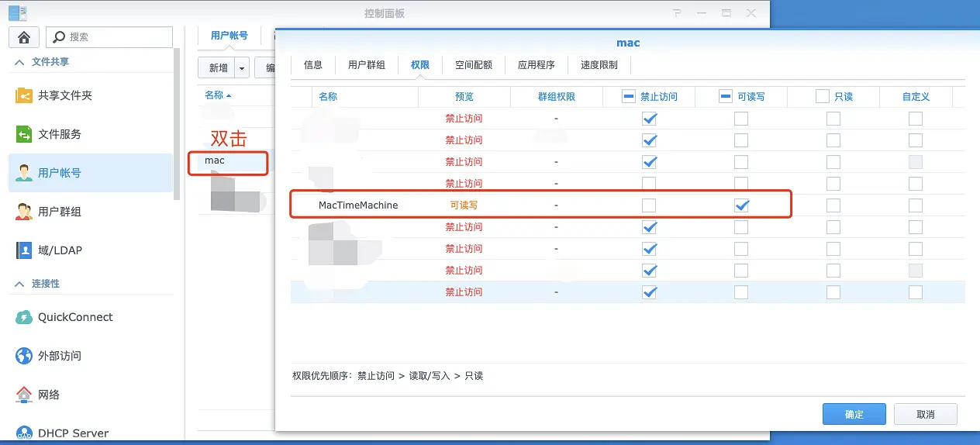Check 自定义 for MacTimeMachine row
Screen dimensions: 980x445
[x=916, y=205]
